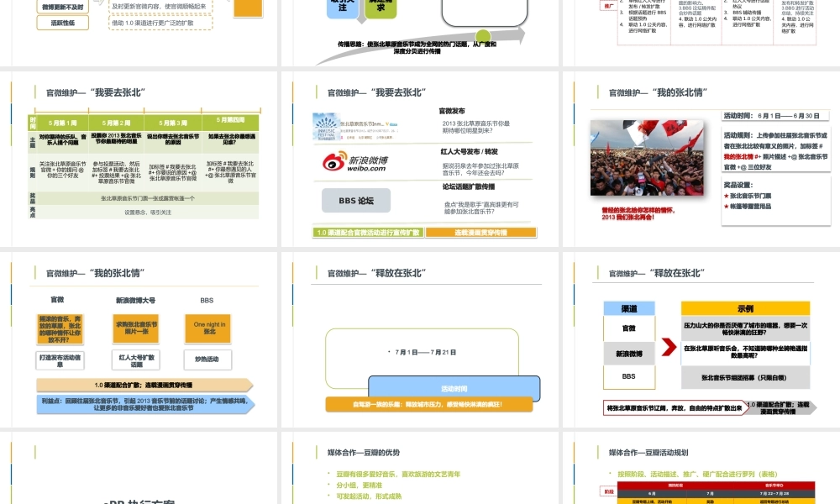Click the 按照阶段、活动描述 bullet
This screenshot has height=504, width=840.
[696, 474]
